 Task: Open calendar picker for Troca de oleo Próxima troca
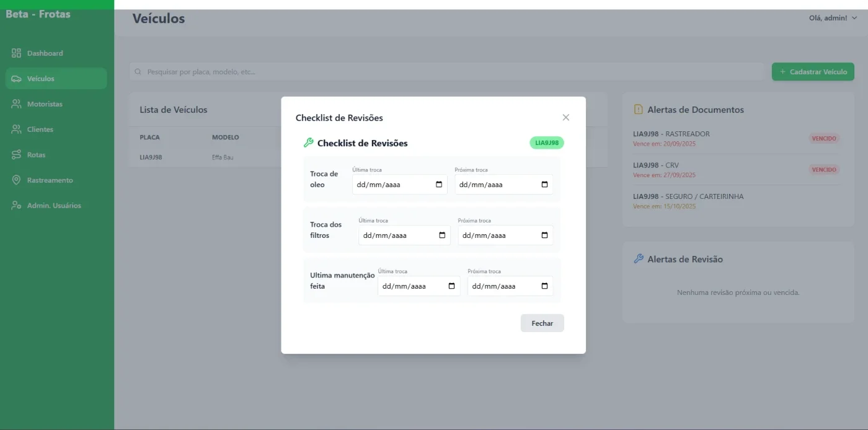[544, 185]
